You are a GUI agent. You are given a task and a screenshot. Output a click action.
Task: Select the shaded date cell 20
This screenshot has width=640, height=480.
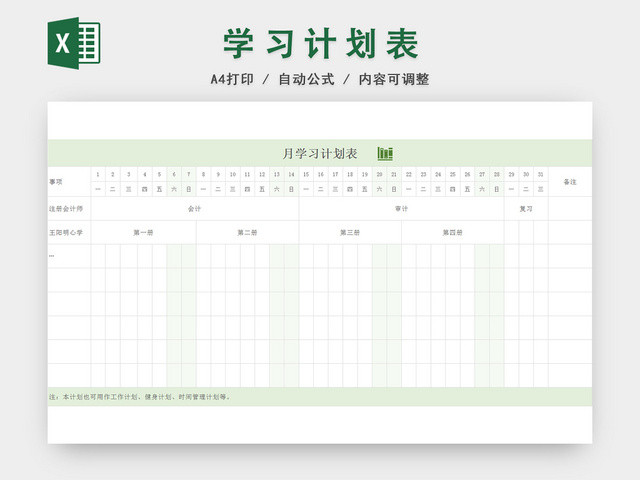[380, 174]
